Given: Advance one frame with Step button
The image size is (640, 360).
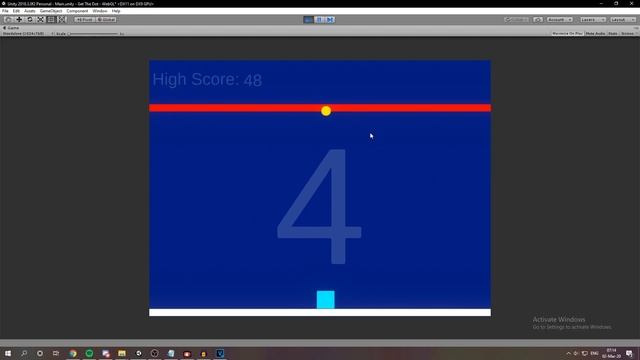Looking at the screenshot, I should (330, 20).
